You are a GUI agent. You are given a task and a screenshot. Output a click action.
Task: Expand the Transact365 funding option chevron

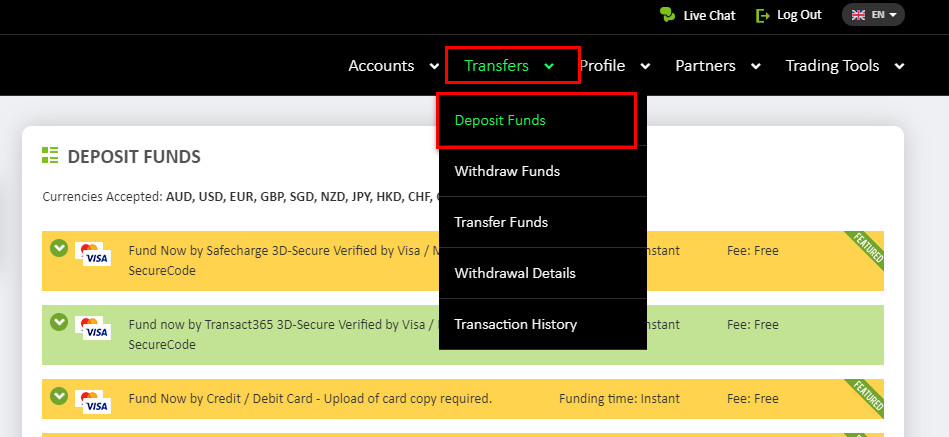pyautogui.click(x=59, y=322)
